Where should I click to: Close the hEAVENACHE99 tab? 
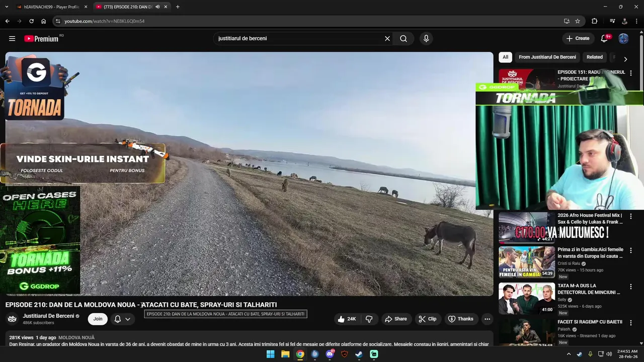[86, 7]
